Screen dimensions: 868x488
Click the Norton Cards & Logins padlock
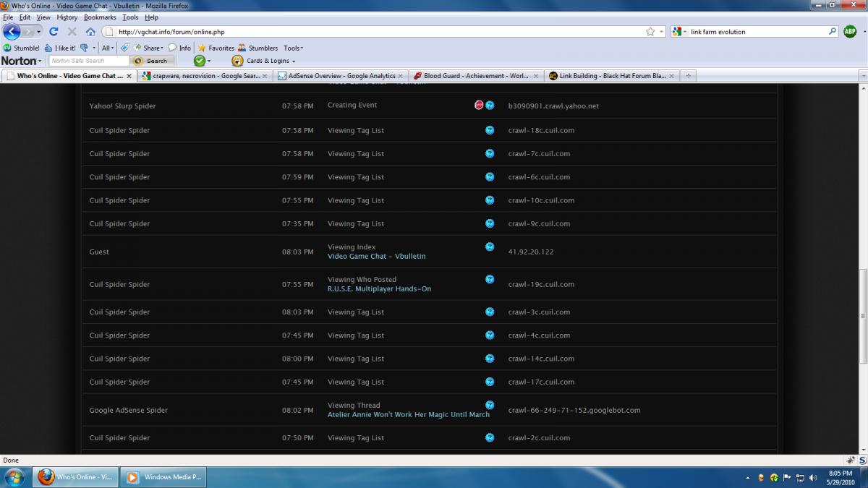click(237, 61)
